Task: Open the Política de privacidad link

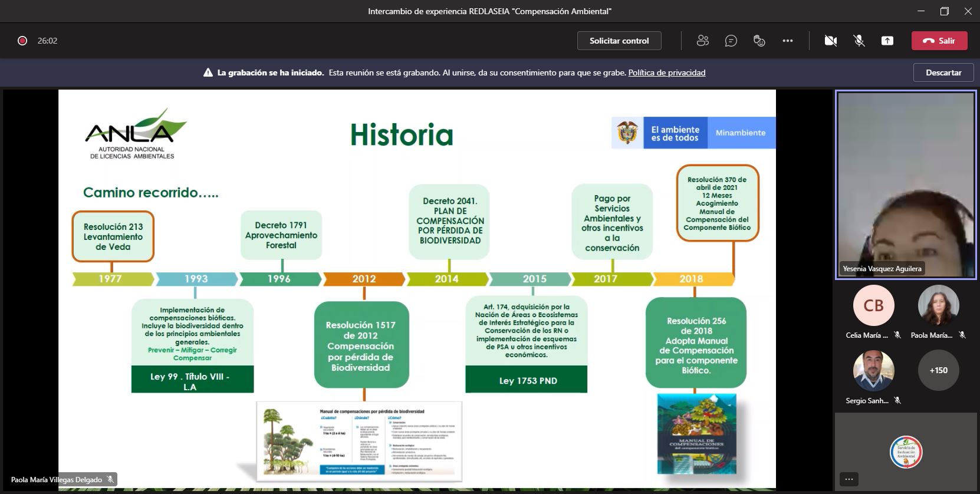Action: pyautogui.click(x=666, y=73)
